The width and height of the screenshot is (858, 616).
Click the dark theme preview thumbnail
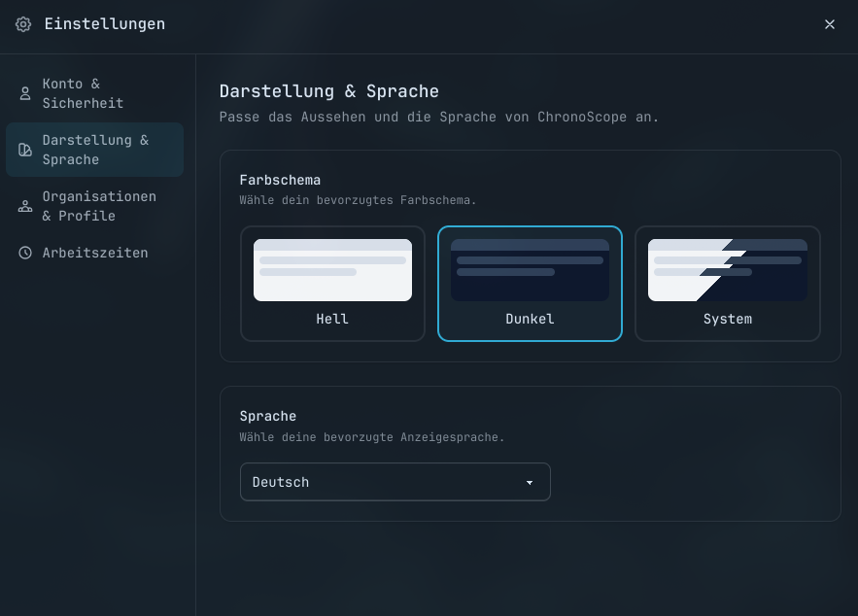(x=530, y=270)
